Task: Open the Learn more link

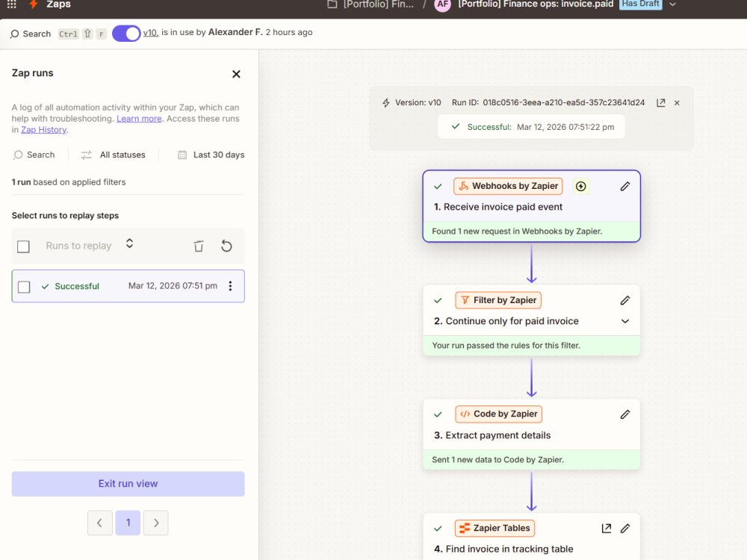Action: (x=139, y=119)
